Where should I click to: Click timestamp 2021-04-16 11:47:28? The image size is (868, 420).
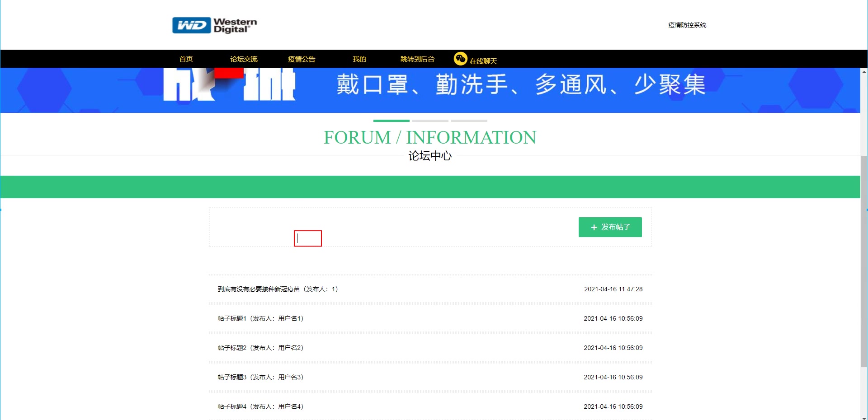pos(613,289)
